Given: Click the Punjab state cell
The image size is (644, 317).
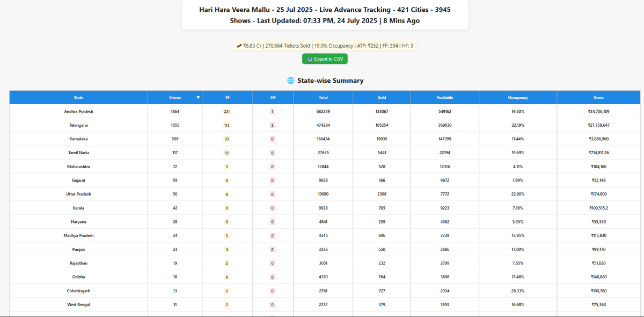Looking at the screenshot, I should 79,249.
